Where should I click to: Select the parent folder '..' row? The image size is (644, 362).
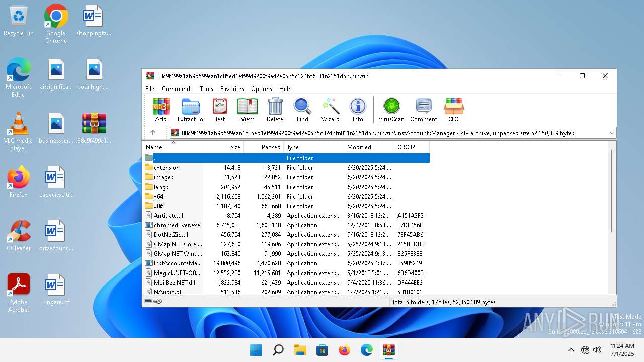coord(286,158)
